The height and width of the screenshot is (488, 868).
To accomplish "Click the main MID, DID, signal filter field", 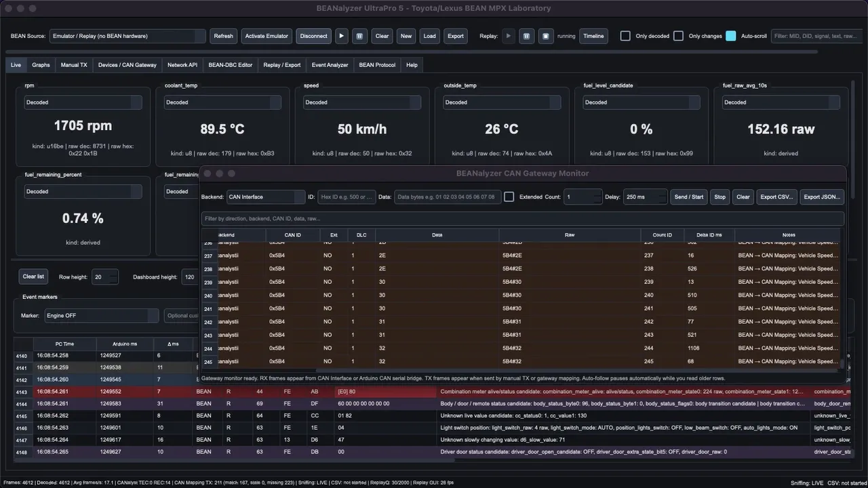I will coord(816,36).
